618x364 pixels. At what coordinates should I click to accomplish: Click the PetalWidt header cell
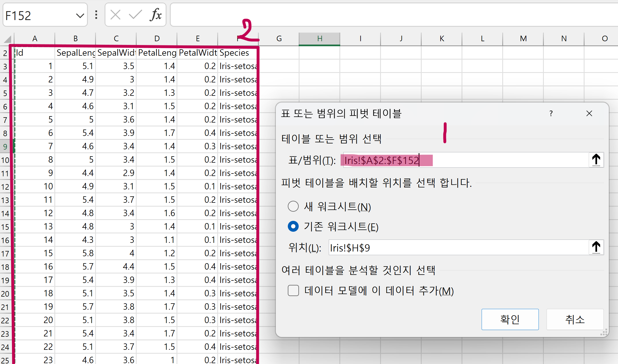[x=197, y=53]
